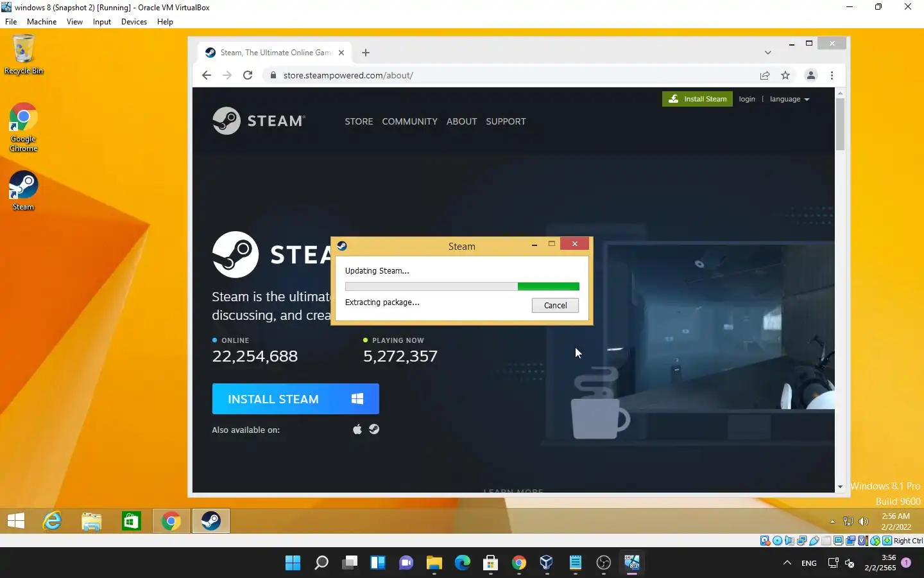The width and height of the screenshot is (924, 578).
Task: Click scrollbar down arrow on Steam page
Action: coord(840,487)
